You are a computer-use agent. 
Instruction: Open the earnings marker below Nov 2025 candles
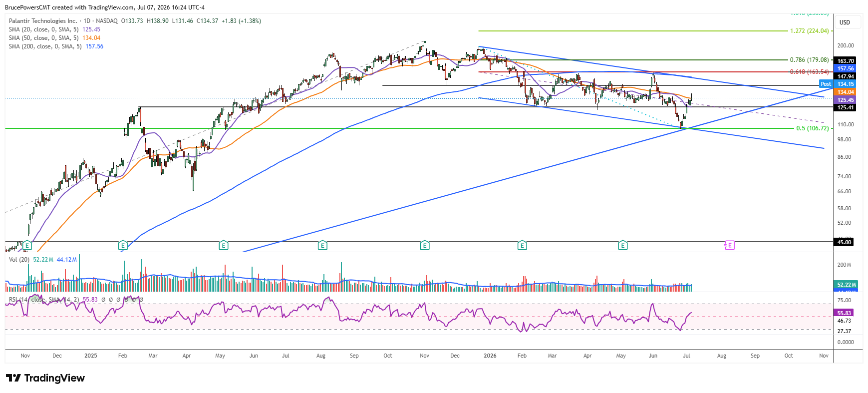coord(425,245)
